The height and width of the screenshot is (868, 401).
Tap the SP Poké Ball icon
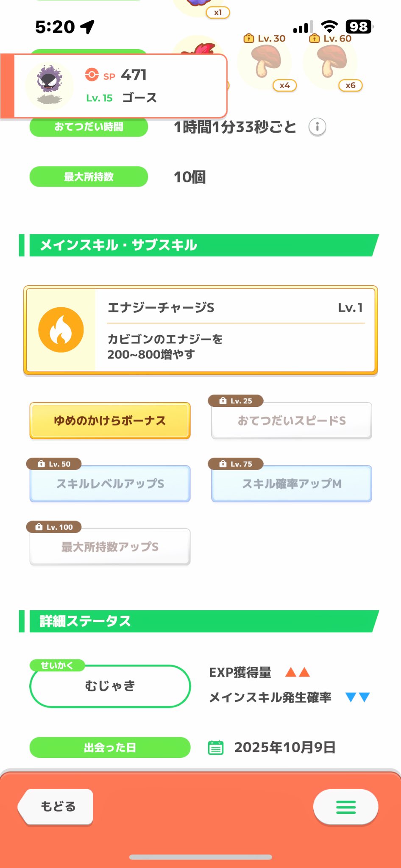[92, 75]
